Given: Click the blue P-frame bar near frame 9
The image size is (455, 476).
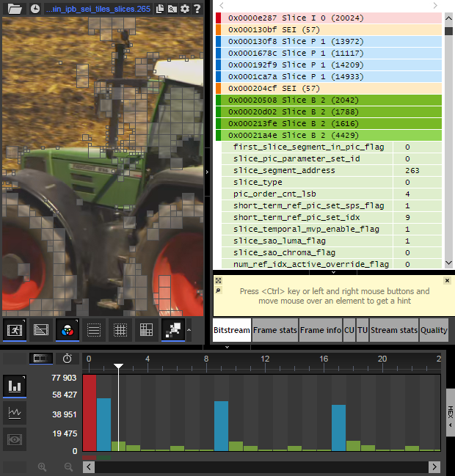Looking at the screenshot, I should (221, 426).
